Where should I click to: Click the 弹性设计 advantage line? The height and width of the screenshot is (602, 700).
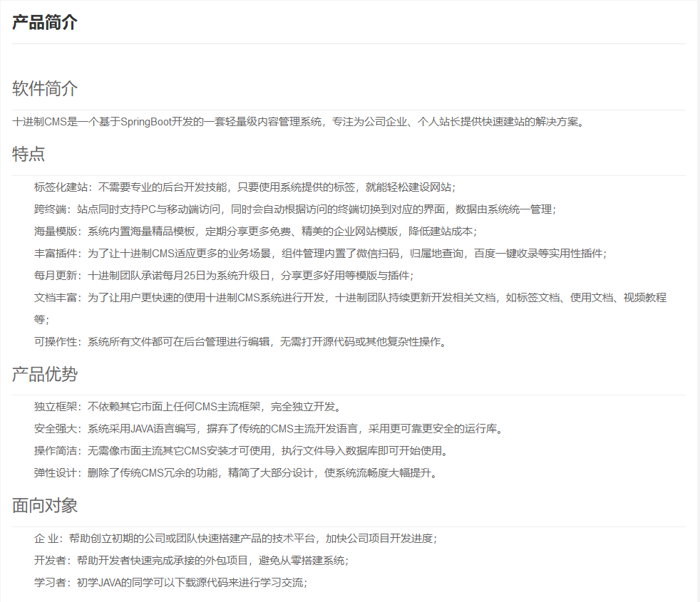236,472
